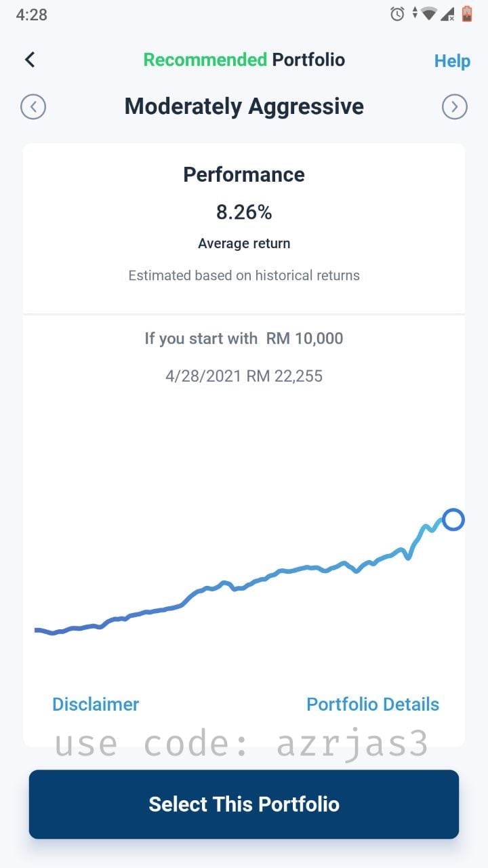Go back using the top-left arrow
The image size is (488, 868).
click(30, 60)
